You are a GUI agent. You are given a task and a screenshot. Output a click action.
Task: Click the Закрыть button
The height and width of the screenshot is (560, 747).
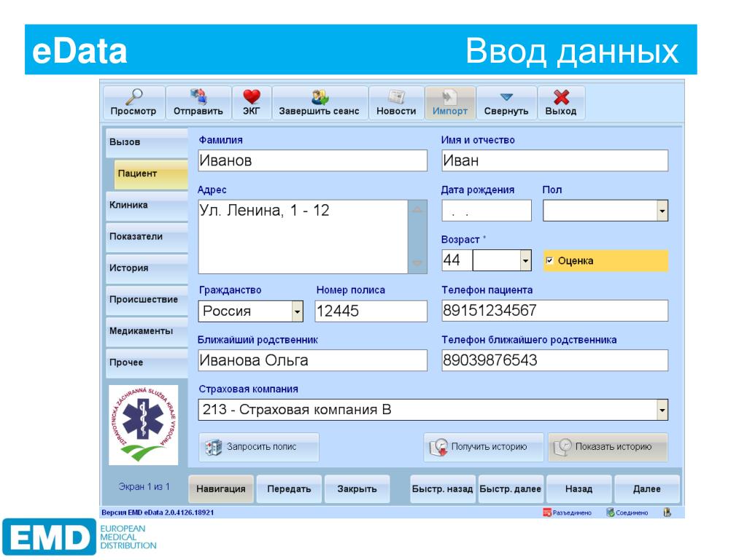357,489
